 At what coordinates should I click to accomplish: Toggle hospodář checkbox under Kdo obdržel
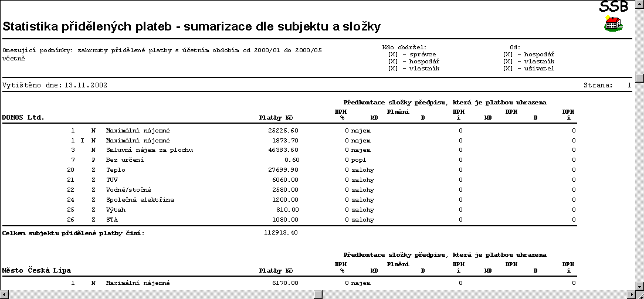click(x=393, y=62)
